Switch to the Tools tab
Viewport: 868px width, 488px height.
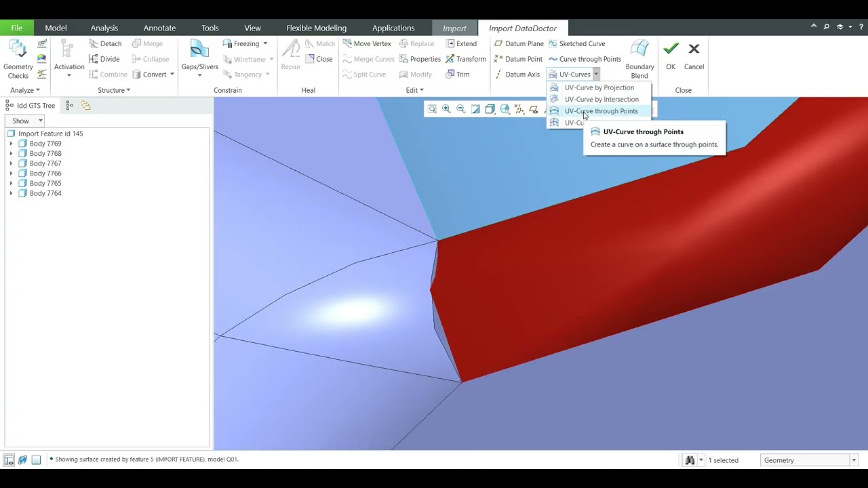click(x=210, y=28)
